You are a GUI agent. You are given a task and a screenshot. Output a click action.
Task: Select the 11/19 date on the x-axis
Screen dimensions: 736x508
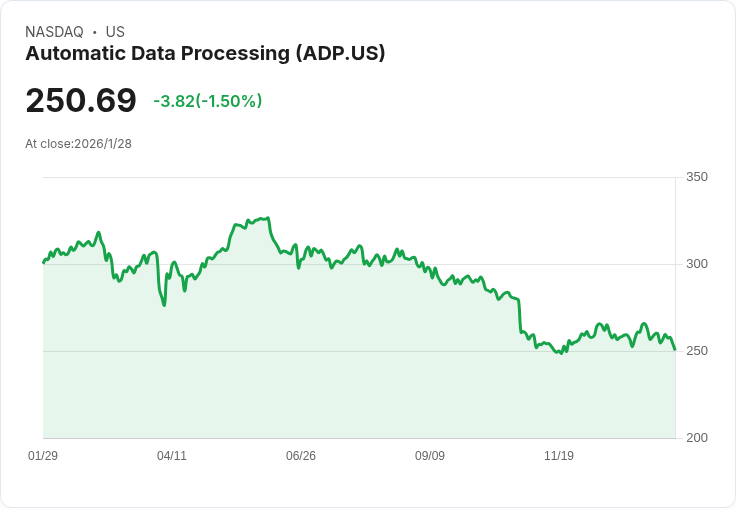point(559,456)
